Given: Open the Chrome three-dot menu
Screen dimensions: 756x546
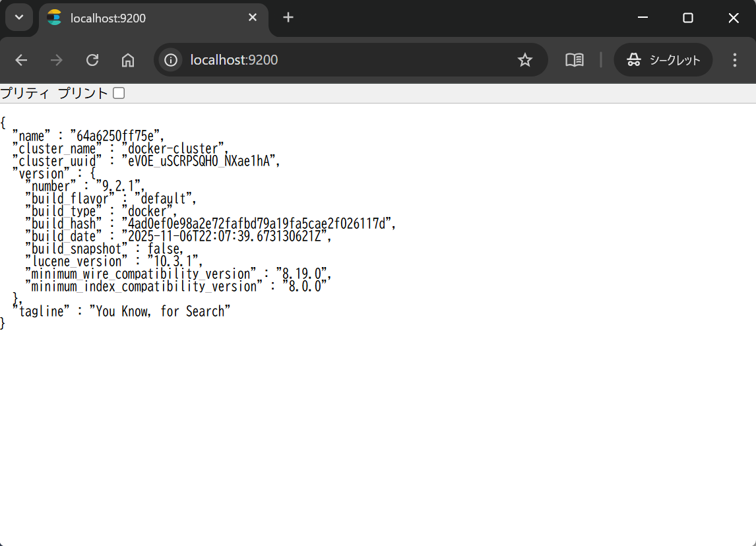Looking at the screenshot, I should click(x=735, y=60).
